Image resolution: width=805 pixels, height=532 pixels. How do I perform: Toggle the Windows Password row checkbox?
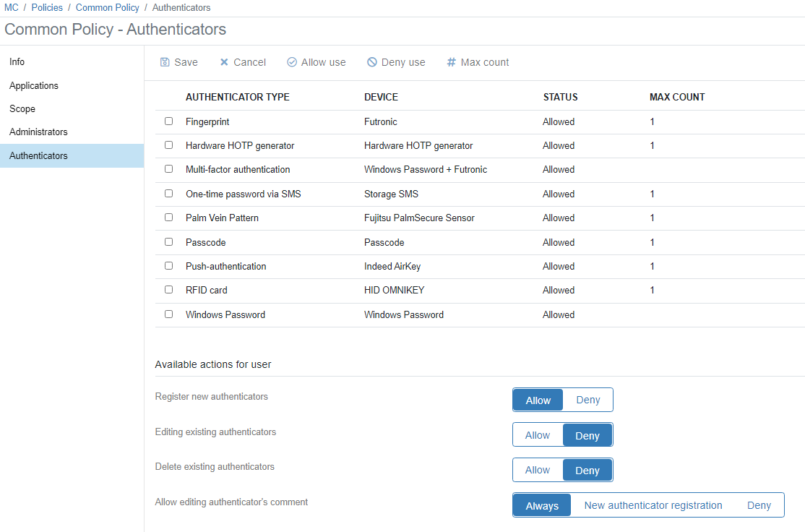point(169,314)
